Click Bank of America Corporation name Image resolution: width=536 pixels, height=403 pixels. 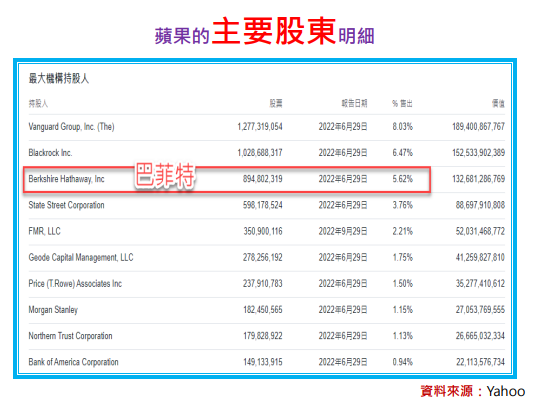click(x=73, y=362)
